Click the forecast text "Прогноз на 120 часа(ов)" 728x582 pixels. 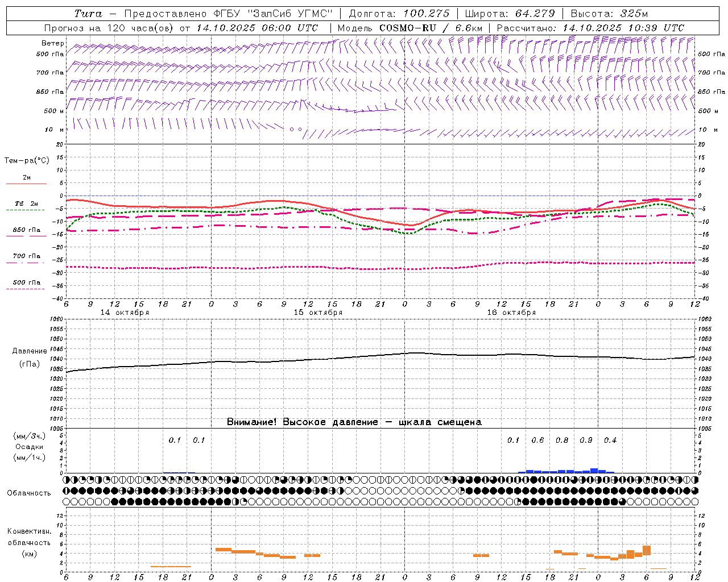click(x=110, y=28)
